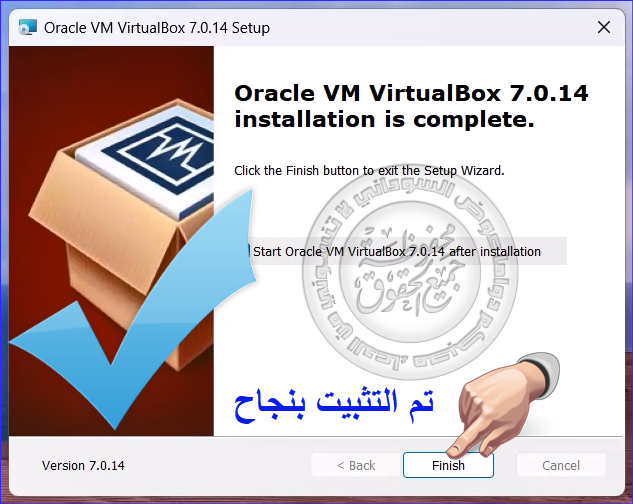Click the Cancel button
Viewport: 633px width, 504px height.
(x=561, y=465)
